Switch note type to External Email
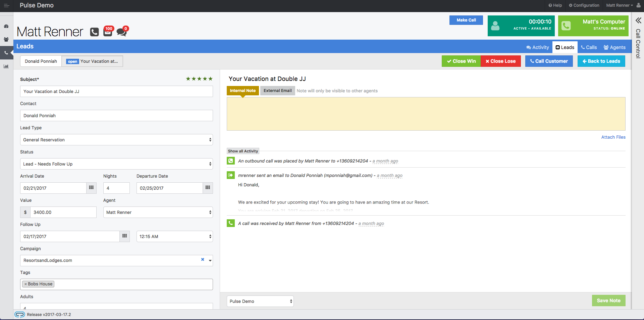This screenshot has width=644, height=320. click(x=277, y=91)
